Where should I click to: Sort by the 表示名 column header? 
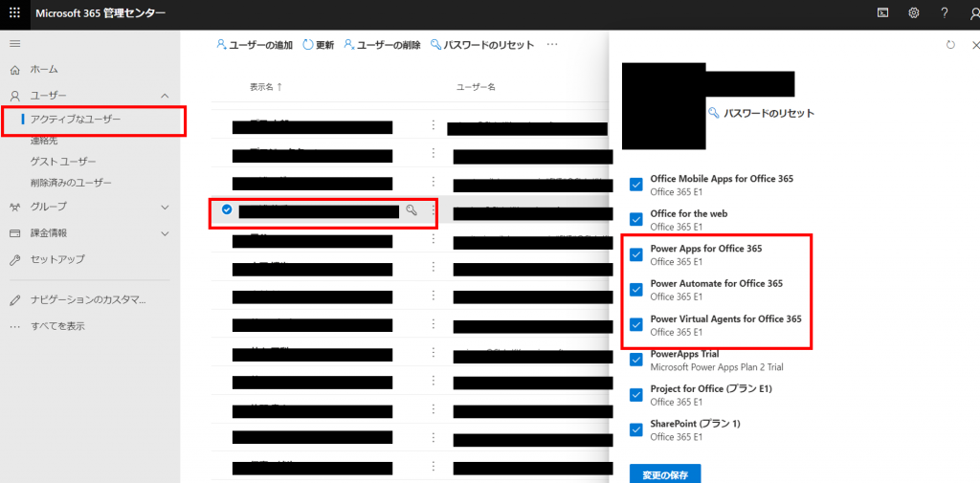click(260, 87)
